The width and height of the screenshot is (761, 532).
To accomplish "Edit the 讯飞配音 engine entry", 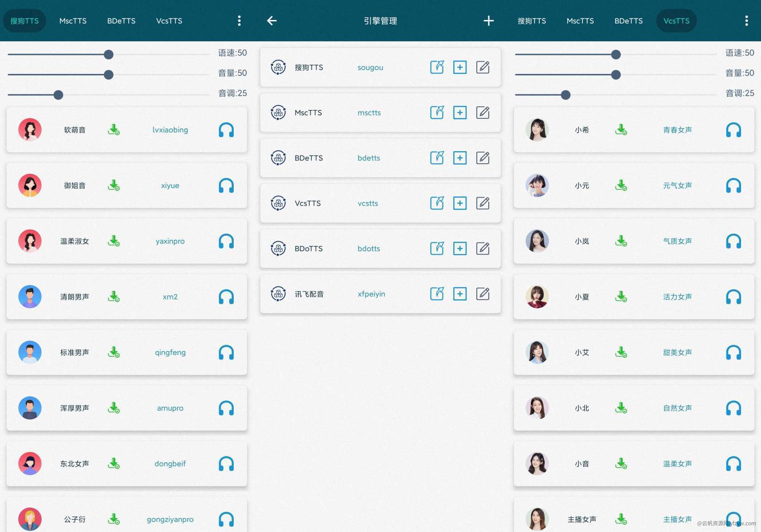I will [x=482, y=294].
